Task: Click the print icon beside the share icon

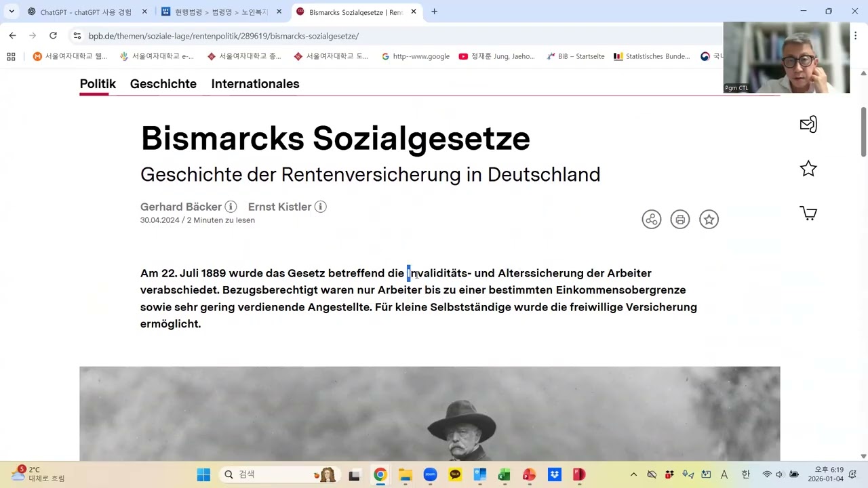Action: click(680, 219)
